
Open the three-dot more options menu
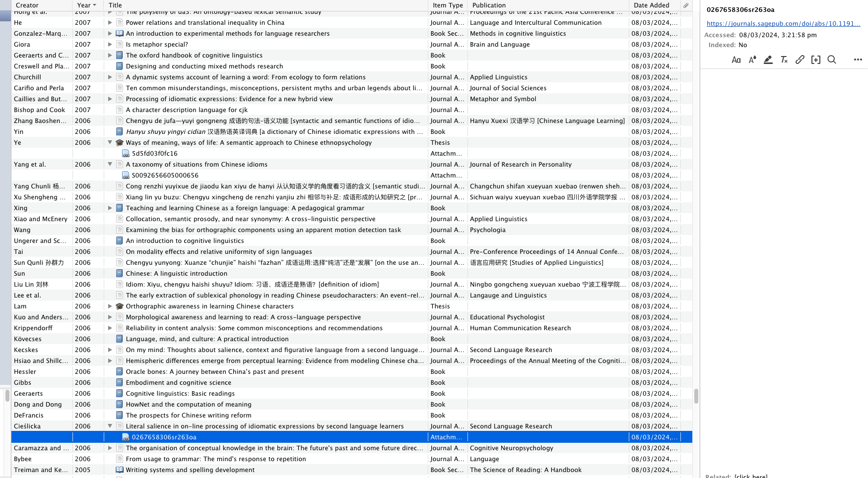coord(858,60)
